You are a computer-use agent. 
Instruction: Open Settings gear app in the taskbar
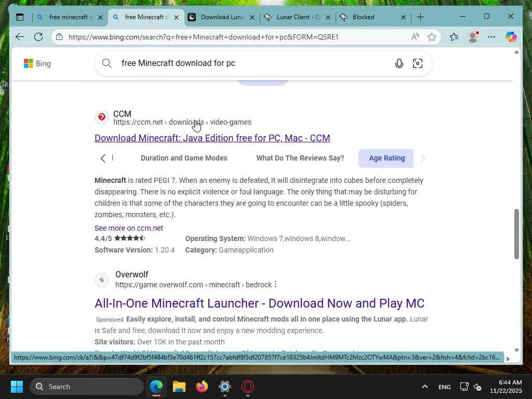click(224, 387)
